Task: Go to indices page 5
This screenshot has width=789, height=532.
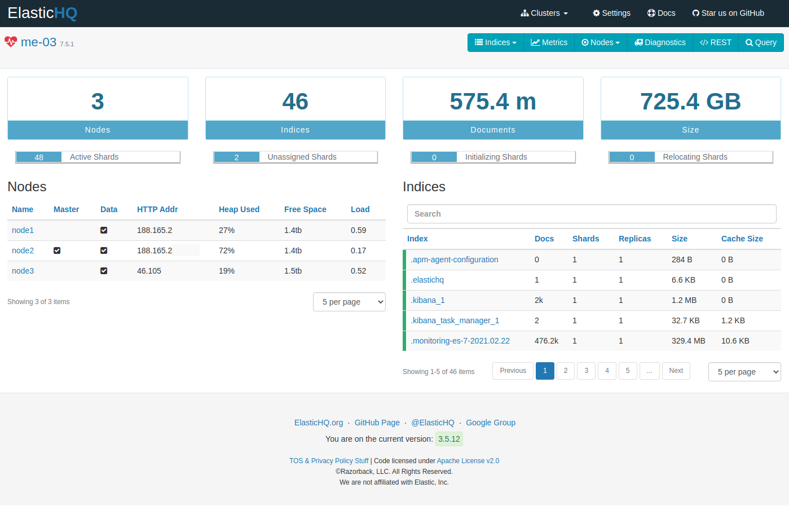Action: tap(628, 371)
